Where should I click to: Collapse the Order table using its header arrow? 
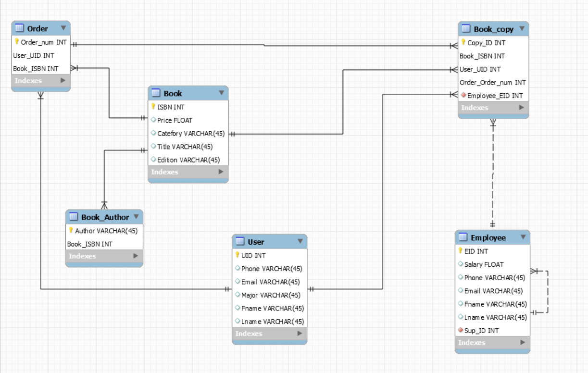pos(63,28)
